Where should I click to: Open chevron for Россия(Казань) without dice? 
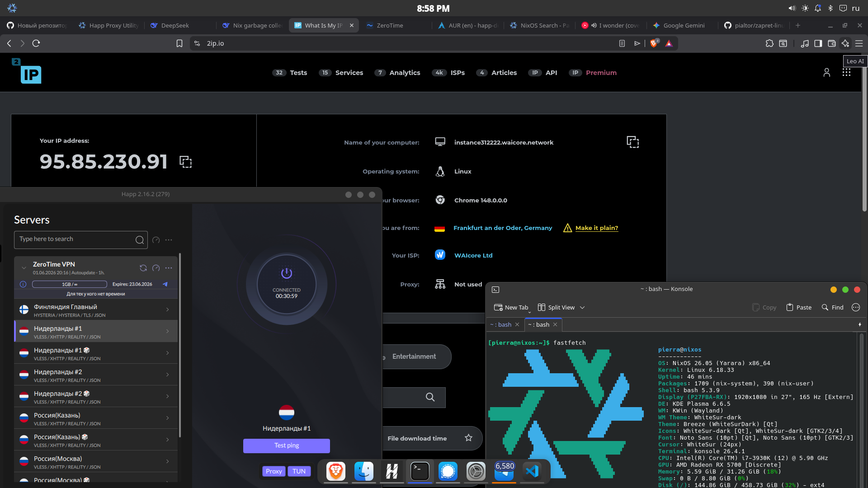click(x=167, y=418)
